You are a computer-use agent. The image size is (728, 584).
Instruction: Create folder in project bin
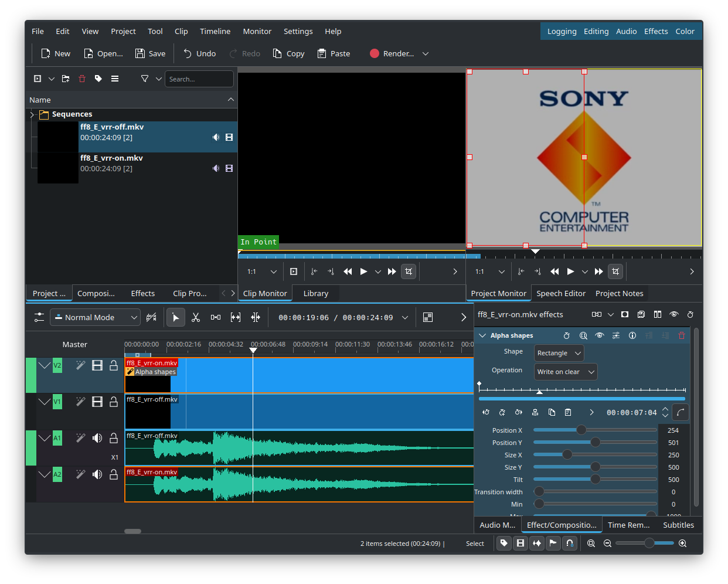(x=66, y=79)
